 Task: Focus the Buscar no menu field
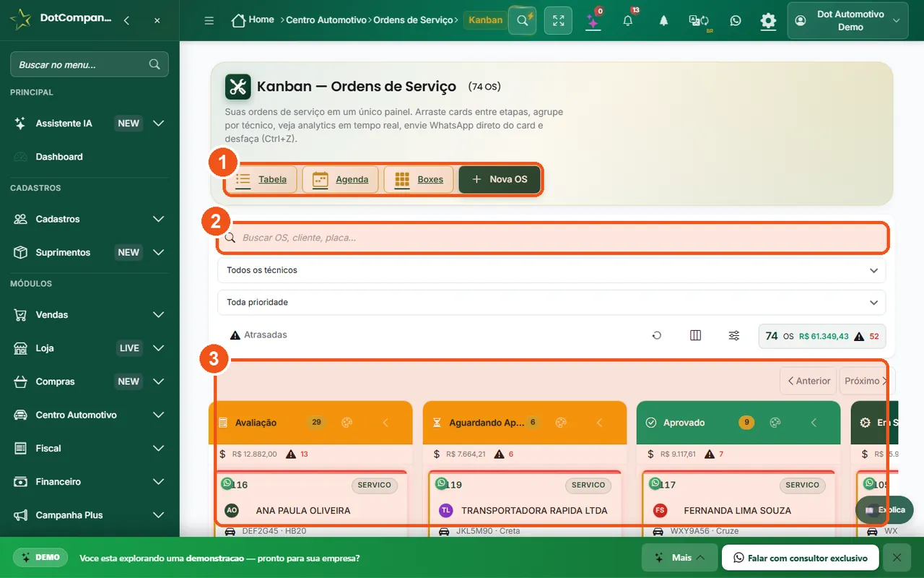(x=90, y=64)
